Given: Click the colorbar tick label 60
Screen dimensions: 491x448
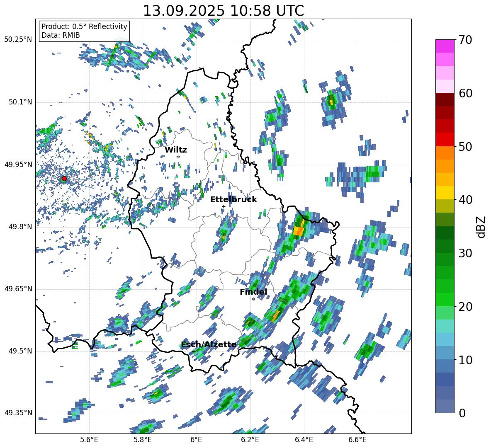Looking at the screenshot, I should click(x=465, y=93).
